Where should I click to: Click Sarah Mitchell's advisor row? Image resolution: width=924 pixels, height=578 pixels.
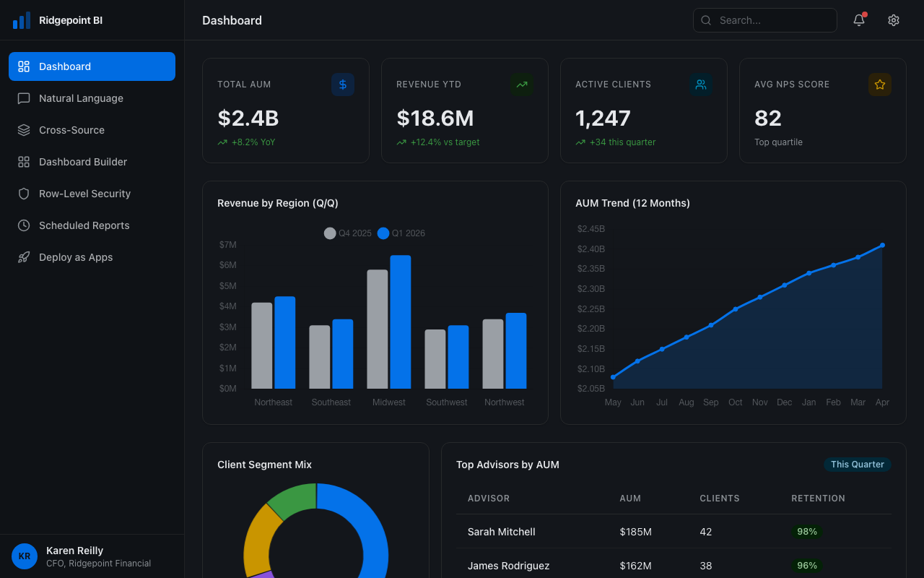(x=501, y=532)
